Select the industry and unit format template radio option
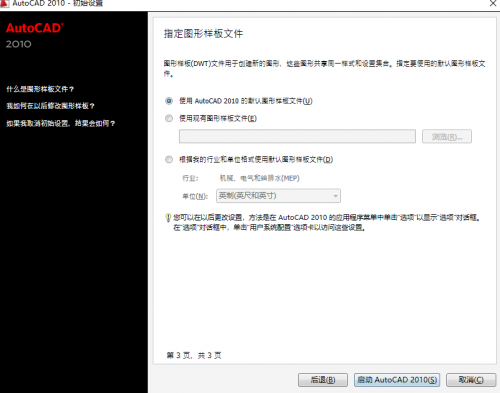 [169, 159]
